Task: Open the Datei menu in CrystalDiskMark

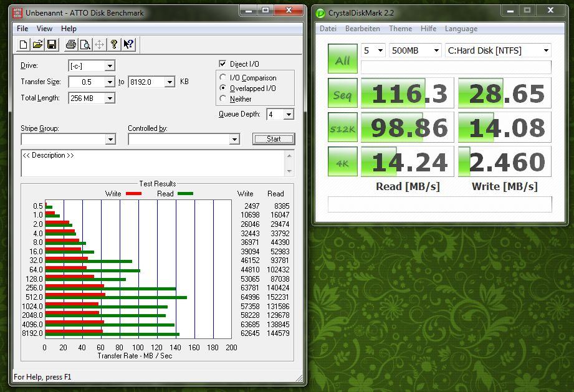Action: (x=328, y=29)
